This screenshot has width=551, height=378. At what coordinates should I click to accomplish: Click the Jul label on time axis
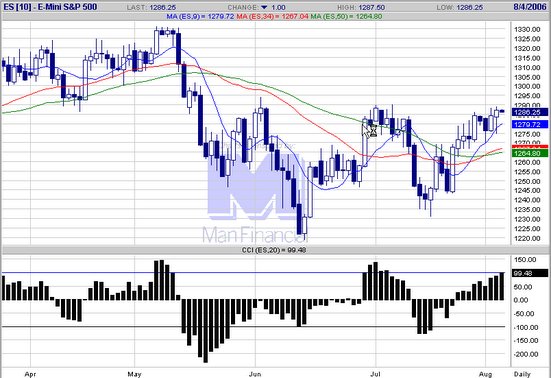[376, 374]
